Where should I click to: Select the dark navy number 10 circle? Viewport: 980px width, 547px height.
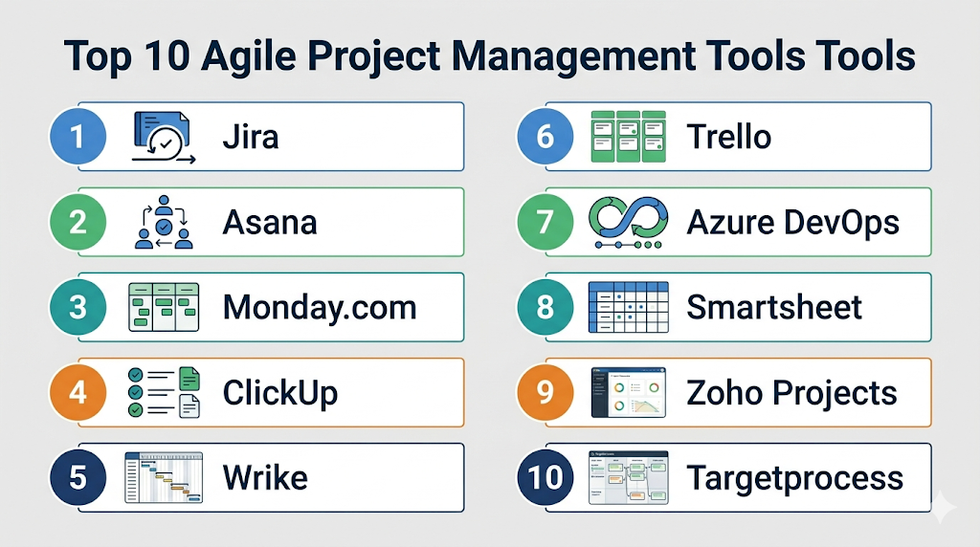click(x=545, y=477)
